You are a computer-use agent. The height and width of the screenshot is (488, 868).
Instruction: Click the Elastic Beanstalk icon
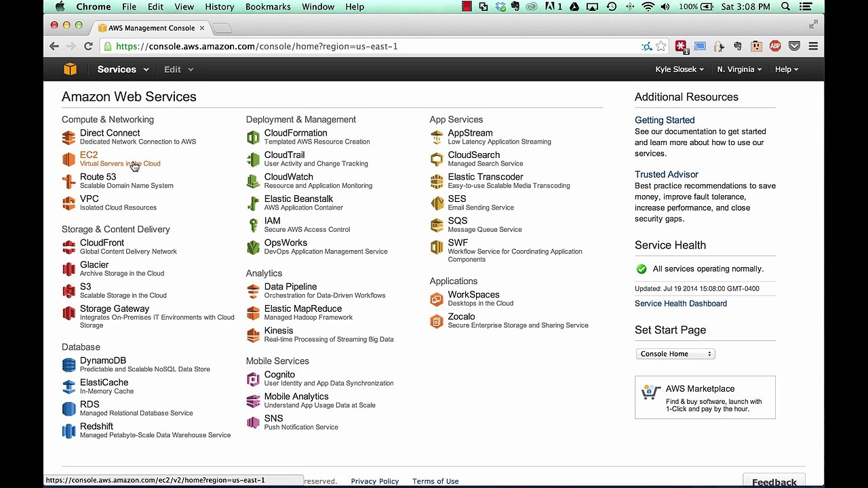[253, 203]
